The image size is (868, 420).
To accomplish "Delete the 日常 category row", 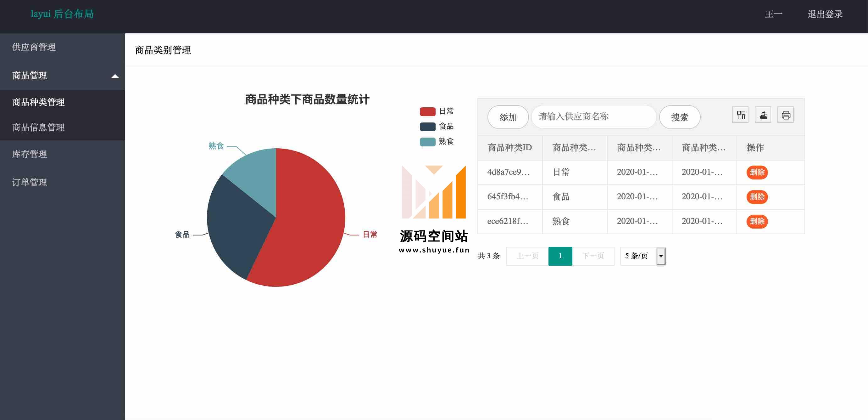I will tap(757, 173).
